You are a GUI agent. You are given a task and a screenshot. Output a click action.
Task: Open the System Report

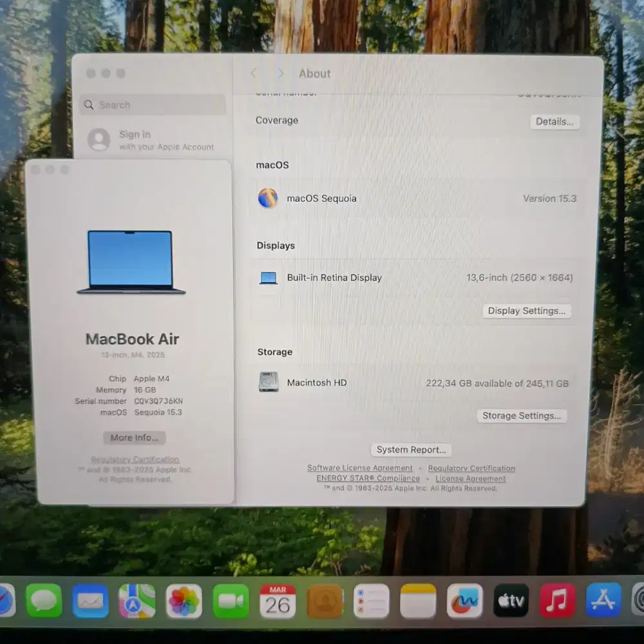(x=411, y=450)
